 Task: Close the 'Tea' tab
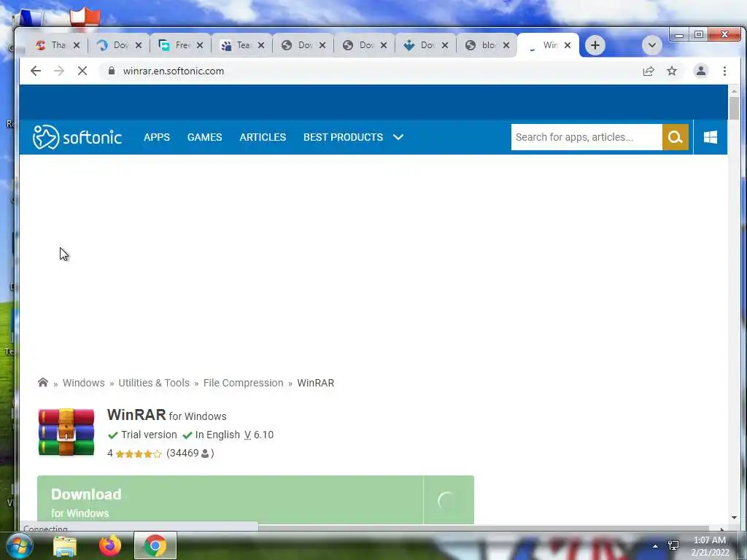tap(261, 45)
